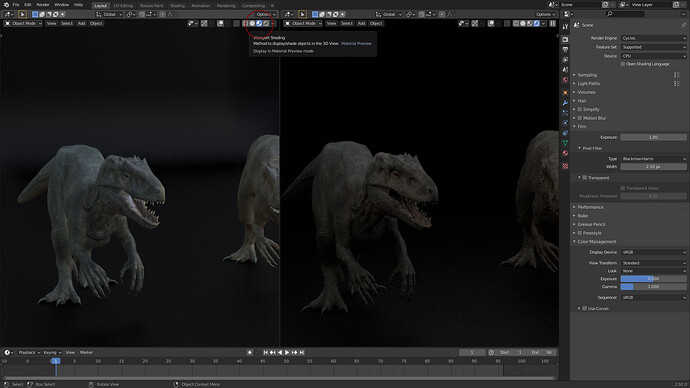Collapse the Color Management panel

596,242
